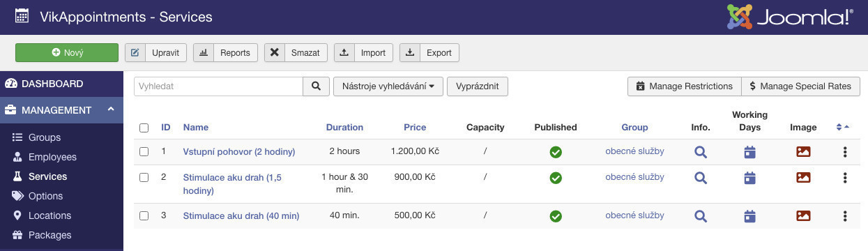Click the Export toolbar button
The width and height of the screenshot is (868, 251).
tap(429, 52)
